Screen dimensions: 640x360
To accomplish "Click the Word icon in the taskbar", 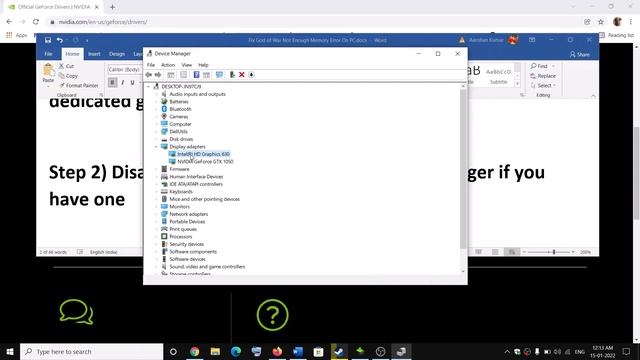I will (298, 351).
